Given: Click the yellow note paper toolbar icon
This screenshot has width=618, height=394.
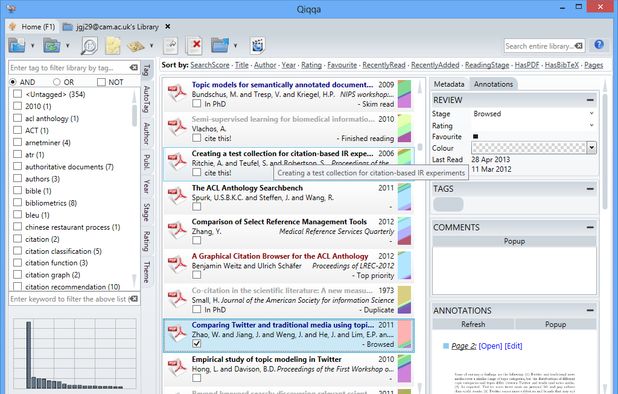Looking at the screenshot, I should tap(113, 46).
